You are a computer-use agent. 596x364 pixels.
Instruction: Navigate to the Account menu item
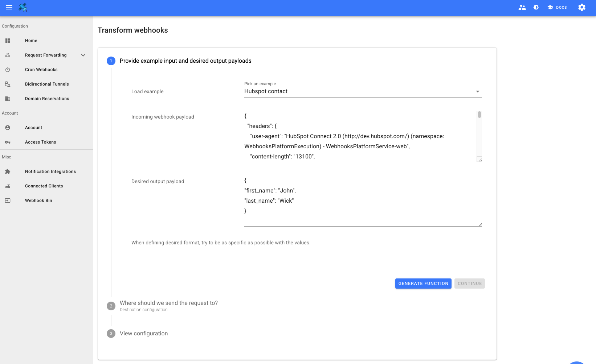[33, 127]
